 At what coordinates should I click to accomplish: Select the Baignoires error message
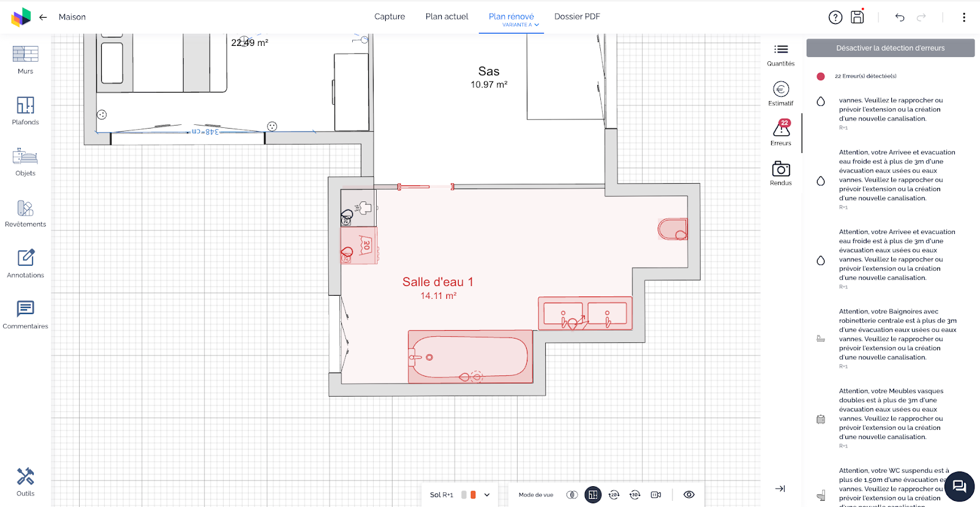pyautogui.click(x=897, y=334)
